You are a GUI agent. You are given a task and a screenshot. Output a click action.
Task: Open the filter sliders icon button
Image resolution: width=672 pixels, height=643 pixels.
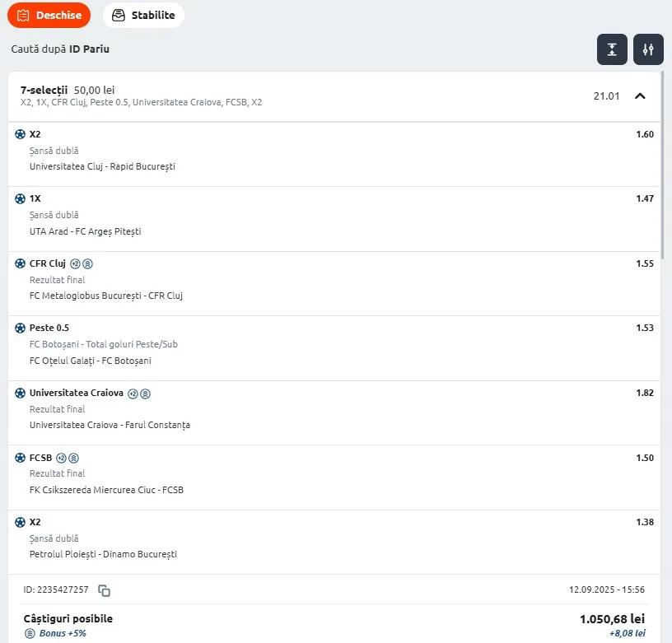[x=648, y=49]
